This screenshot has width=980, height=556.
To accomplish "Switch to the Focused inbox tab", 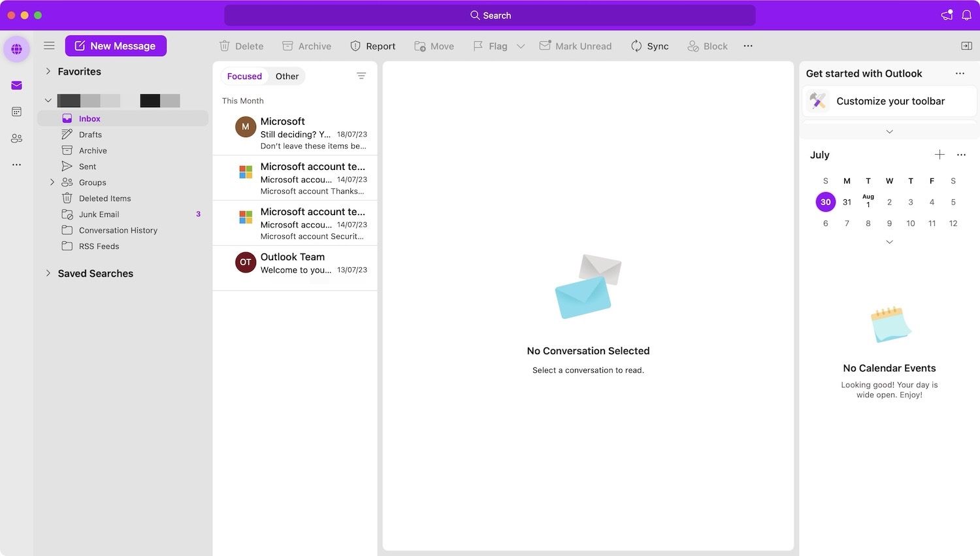I will click(x=244, y=76).
